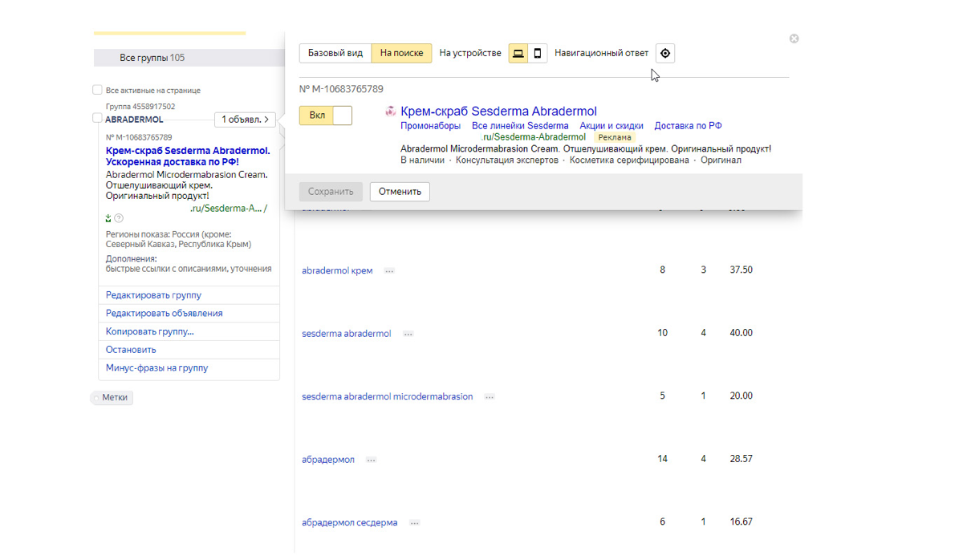This screenshot has height=560, width=963.
Task: Click the Sesderma favicon in ad preview
Action: (x=391, y=112)
